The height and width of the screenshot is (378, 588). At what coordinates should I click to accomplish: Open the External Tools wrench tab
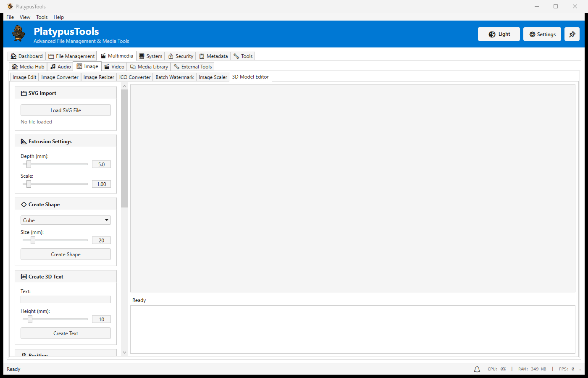click(192, 67)
